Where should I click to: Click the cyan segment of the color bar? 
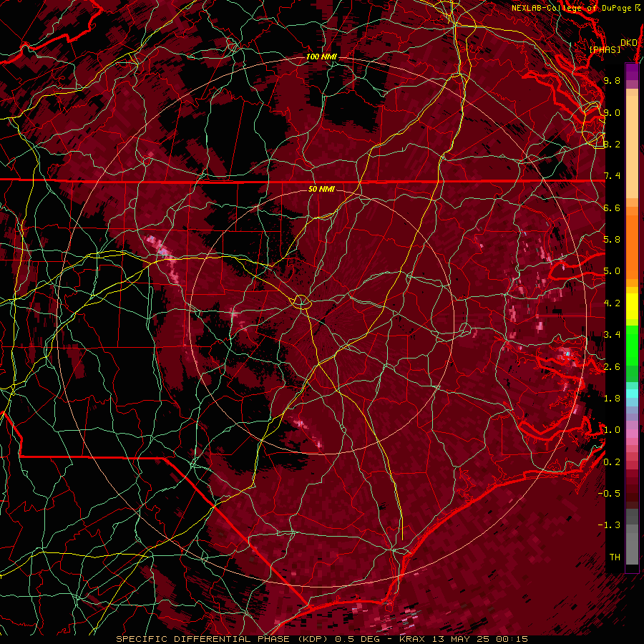point(632,393)
